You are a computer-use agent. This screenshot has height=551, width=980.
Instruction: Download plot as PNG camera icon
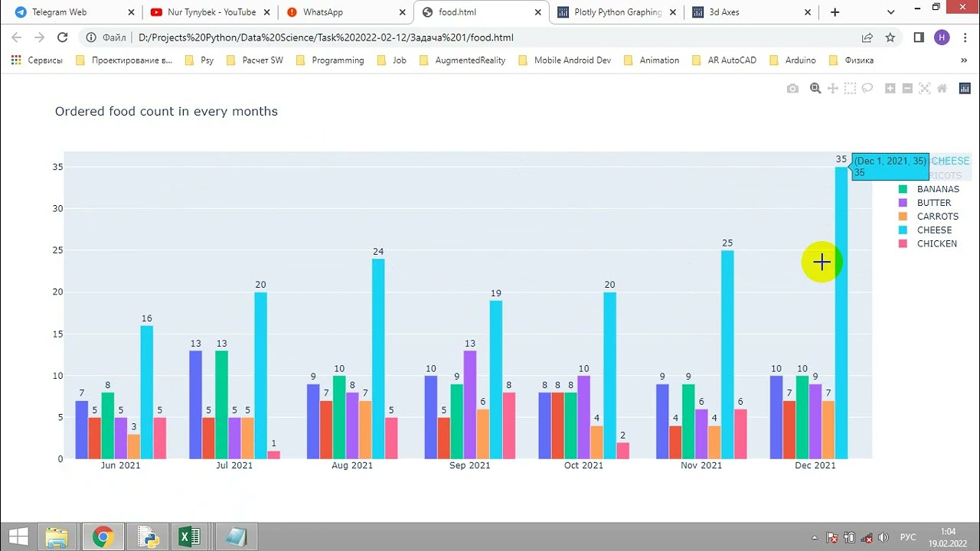pos(792,89)
